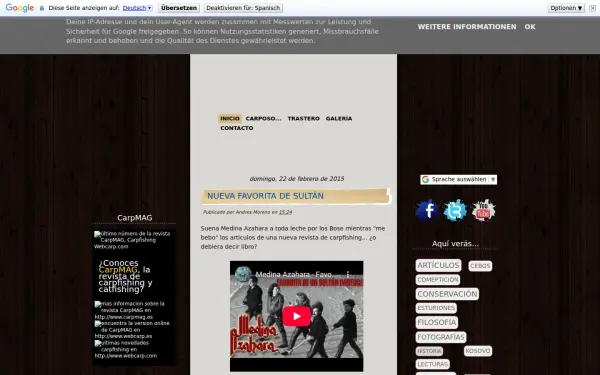The image size is (600, 375).
Task: Expand the Sprache auswählen selector
Action: (x=458, y=179)
